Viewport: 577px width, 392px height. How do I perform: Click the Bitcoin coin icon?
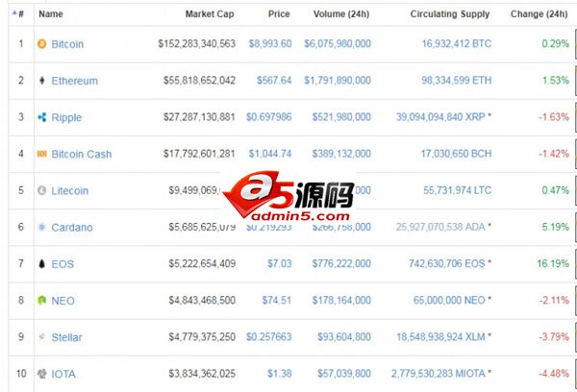[42, 44]
